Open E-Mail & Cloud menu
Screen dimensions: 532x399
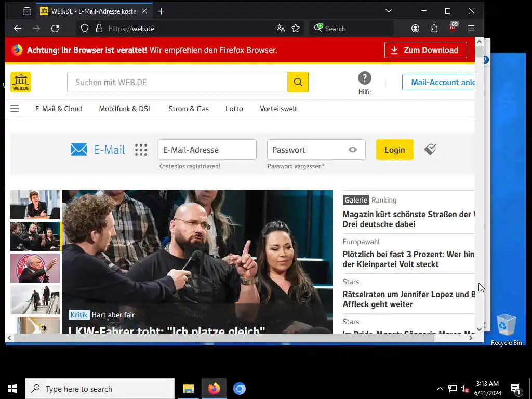[x=59, y=109]
